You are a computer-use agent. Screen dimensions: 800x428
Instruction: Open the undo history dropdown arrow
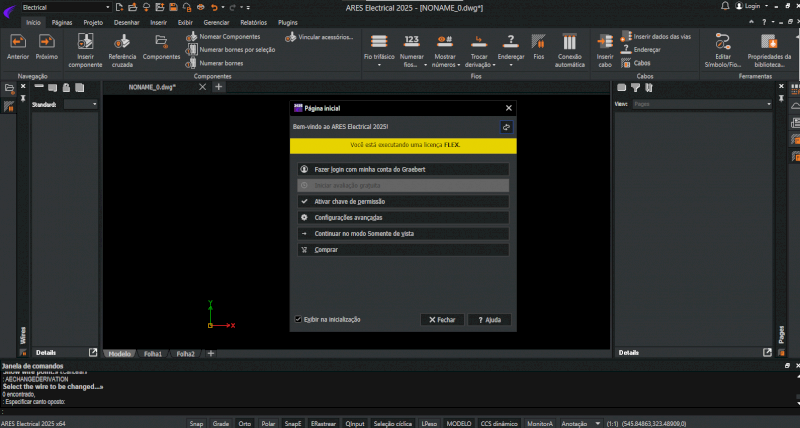[223, 7]
